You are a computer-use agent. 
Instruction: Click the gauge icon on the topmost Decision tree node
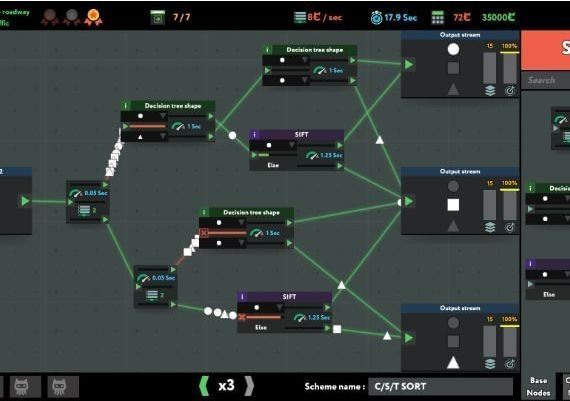[320, 71]
